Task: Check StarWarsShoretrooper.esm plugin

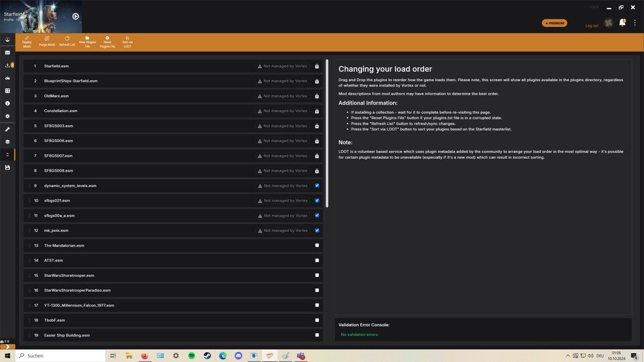Action: click(x=317, y=276)
